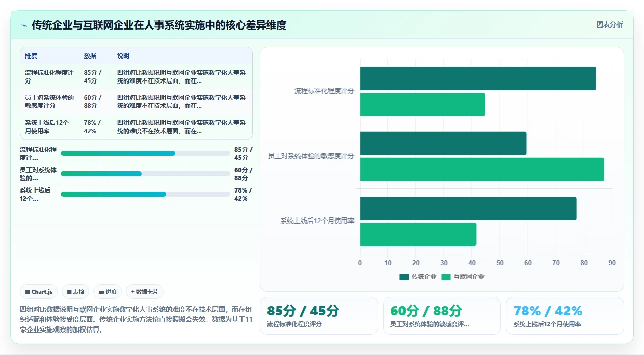Click x-axis tick label 50
Screen dimensions: 644x355
click(500, 263)
